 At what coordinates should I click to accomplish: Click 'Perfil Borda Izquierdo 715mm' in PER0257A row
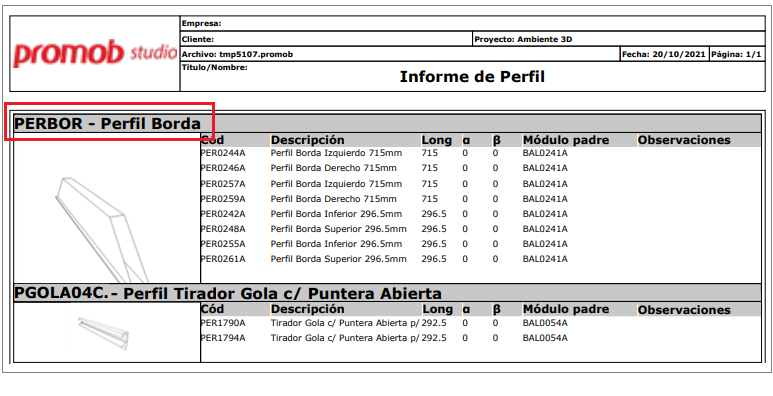[336, 184]
